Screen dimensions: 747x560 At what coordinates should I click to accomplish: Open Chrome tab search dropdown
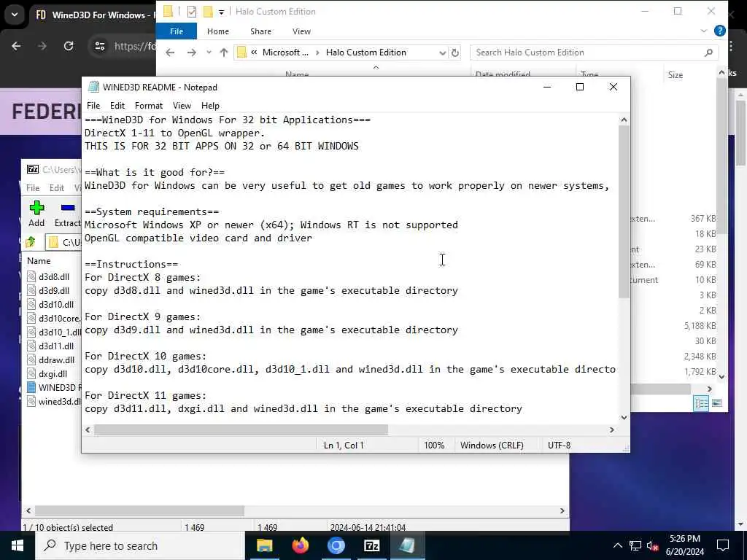click(x=15, y=15)
